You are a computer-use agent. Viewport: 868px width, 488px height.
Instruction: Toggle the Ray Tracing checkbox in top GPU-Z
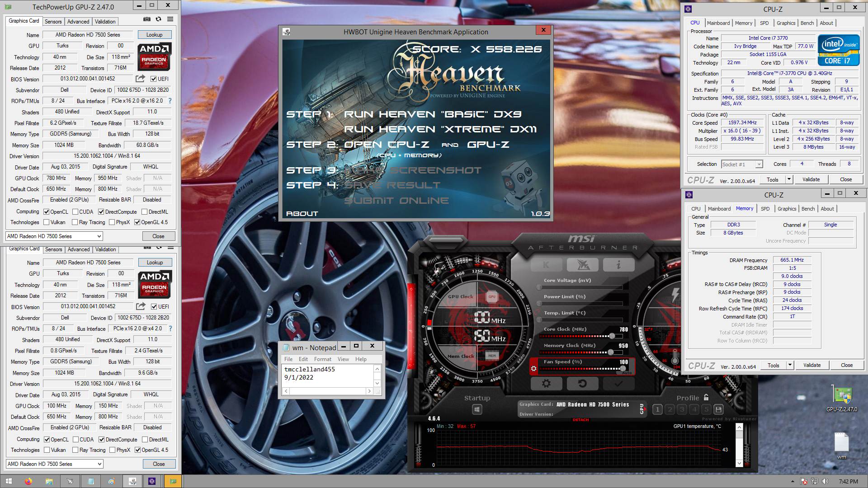pyautogui.click(x=75, y=222)
